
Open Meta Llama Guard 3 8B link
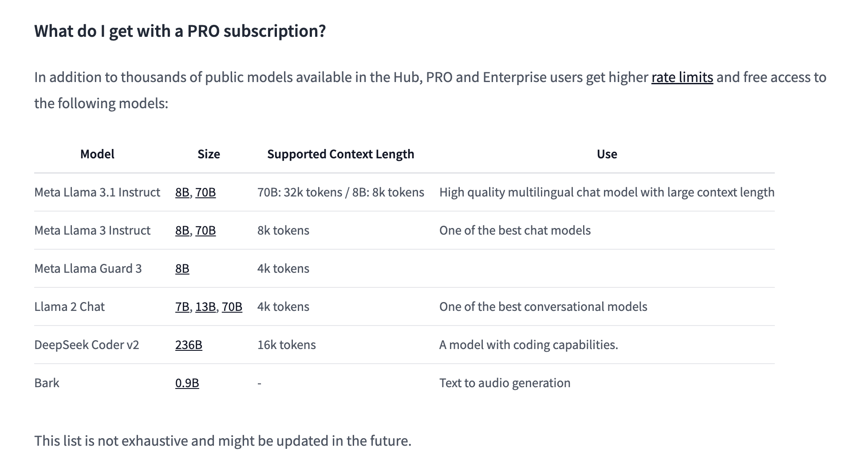182,268
